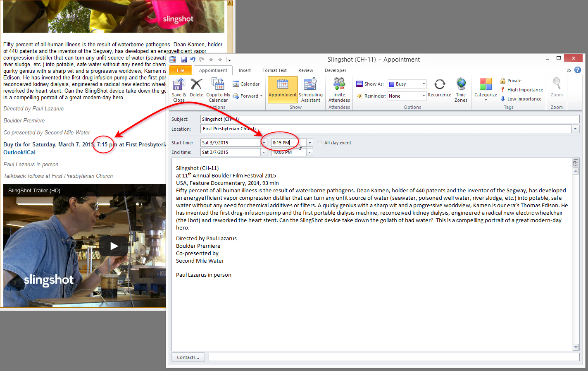Click into the Location field
The height and width of the screenshot is (371, 588).
pos(386,129)
